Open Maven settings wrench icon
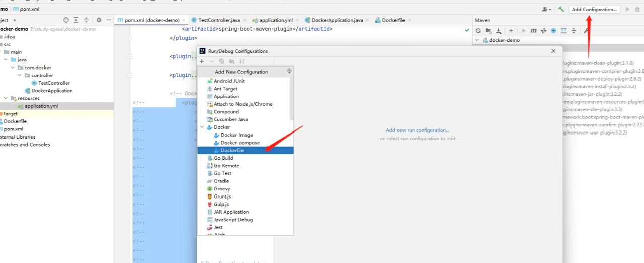The image size is (644, 263). [586, 31]
